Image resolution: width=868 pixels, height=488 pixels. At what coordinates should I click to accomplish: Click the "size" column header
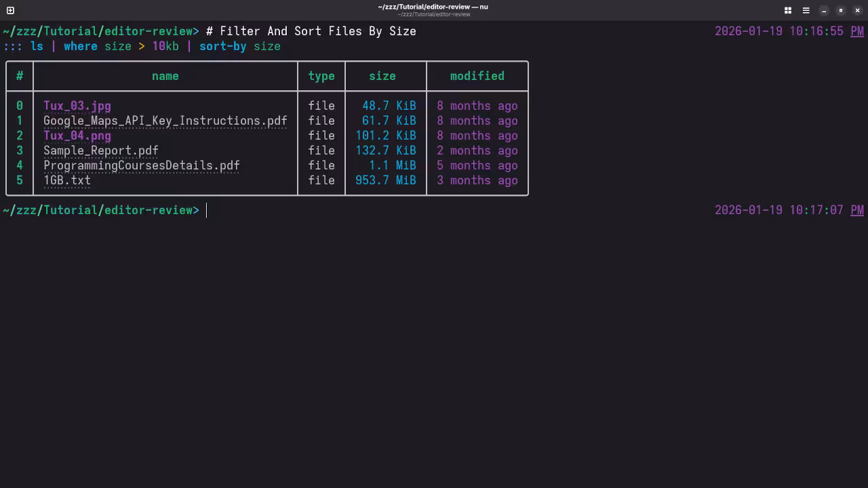[382, 76]
